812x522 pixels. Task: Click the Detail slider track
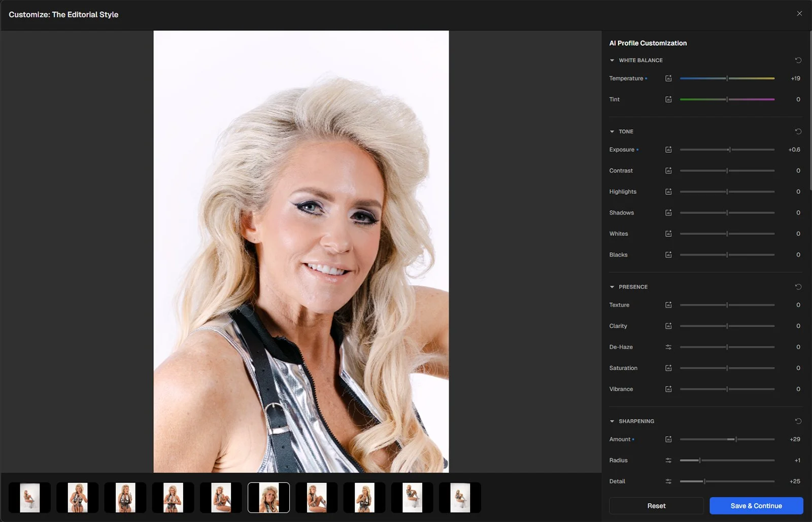[727, 481]
